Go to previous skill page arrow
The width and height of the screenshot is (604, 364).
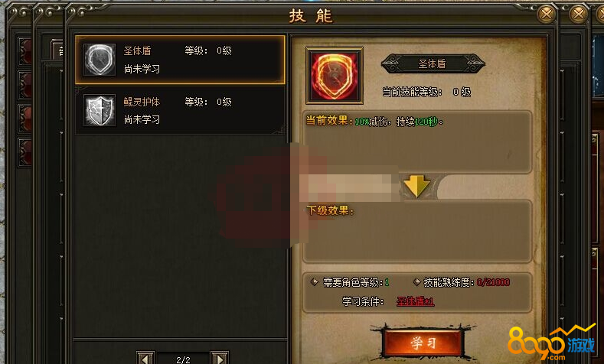145,358
